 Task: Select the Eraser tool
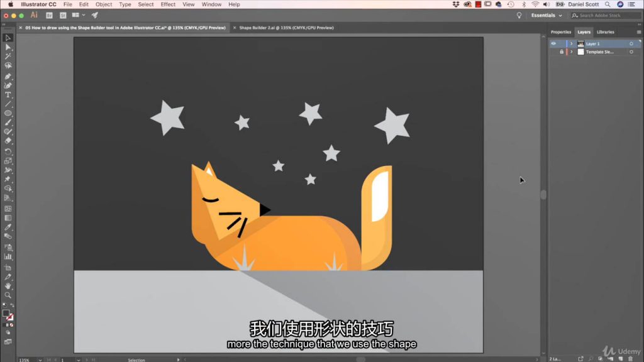pyautogui.click(x=8, y=140)
